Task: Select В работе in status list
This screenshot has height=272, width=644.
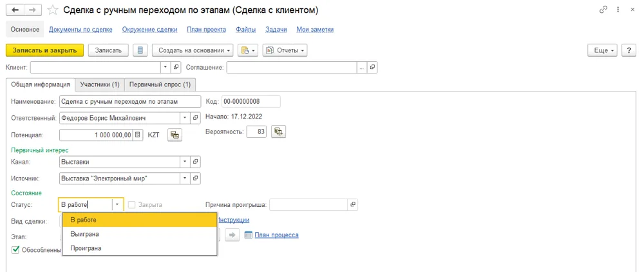Action: (x=140, y=220)
